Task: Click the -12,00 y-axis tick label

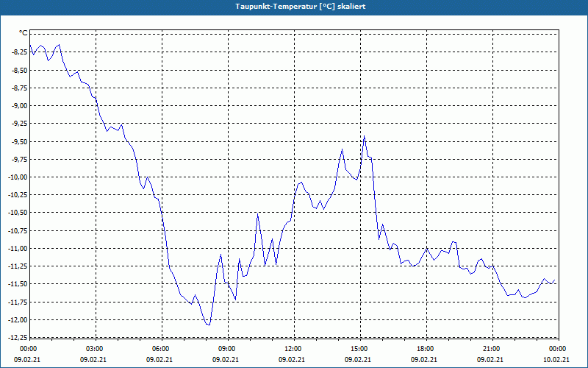Action: 18,319
